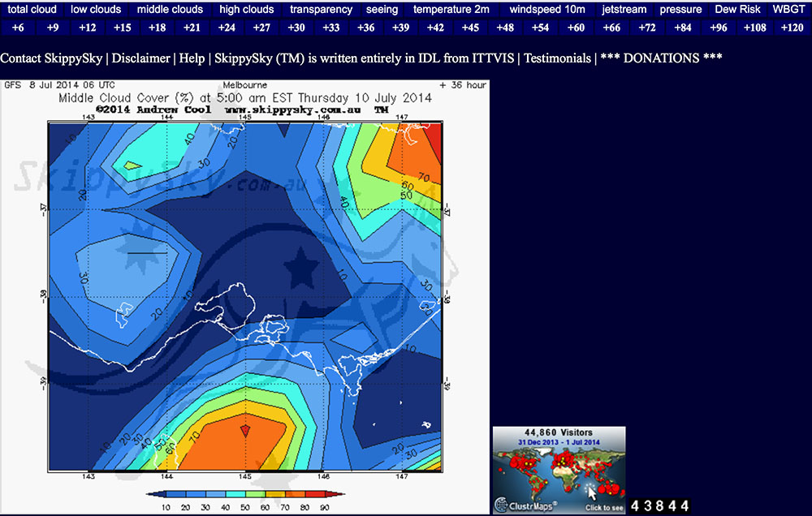Show the high clouds forecast

[x=247, y=9]
